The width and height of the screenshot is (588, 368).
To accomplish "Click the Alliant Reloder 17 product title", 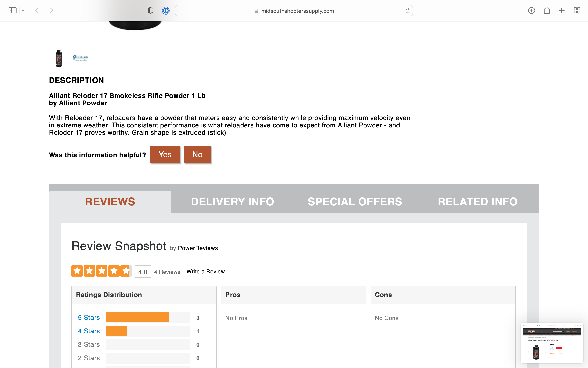I will point(127,96).
